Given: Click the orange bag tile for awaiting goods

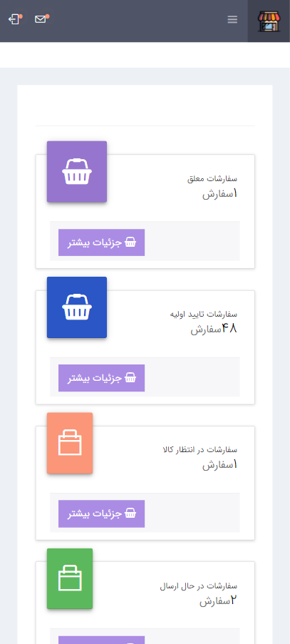Looking at the screenshot, I should (70, 443).
